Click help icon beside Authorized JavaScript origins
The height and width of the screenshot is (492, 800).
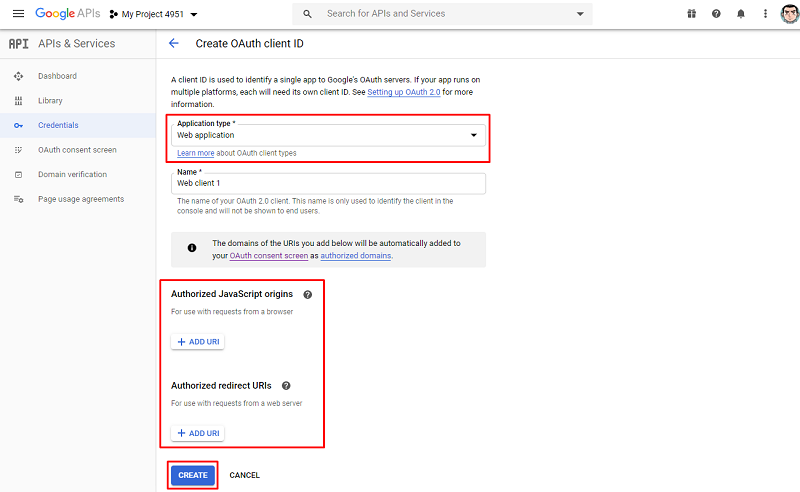coord(308,294)
